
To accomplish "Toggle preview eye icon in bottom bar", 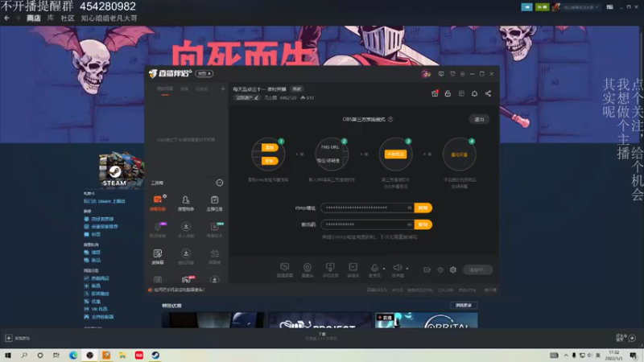I will click(440, 269).
